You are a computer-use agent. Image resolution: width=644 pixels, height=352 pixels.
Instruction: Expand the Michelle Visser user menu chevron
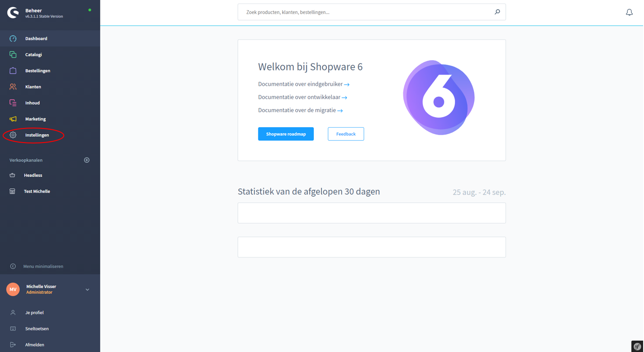(87, 290)
